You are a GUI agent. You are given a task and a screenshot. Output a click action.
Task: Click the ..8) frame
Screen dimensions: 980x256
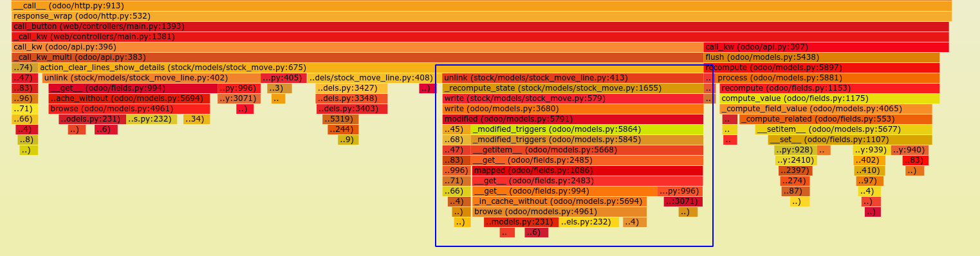[x=28, y=140]
